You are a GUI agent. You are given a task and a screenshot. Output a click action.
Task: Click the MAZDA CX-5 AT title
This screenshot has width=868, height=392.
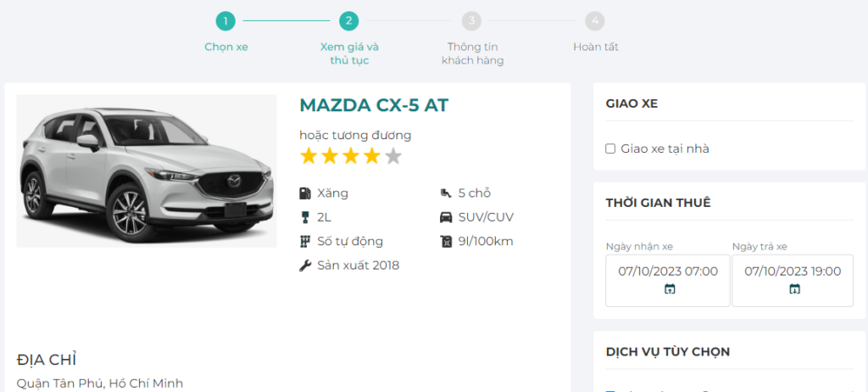tap(374, 105)
